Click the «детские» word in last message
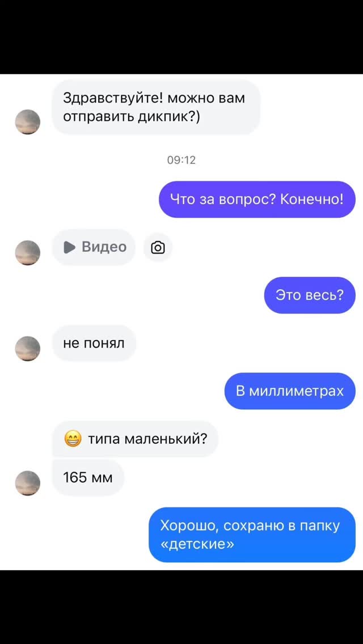This screenshot has height=644, width=363. pos(197,544)
